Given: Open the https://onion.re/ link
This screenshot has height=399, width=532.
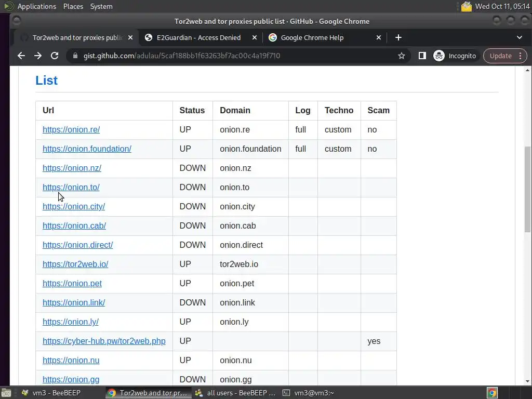Looking at the screenshot, I should point(71,129).
